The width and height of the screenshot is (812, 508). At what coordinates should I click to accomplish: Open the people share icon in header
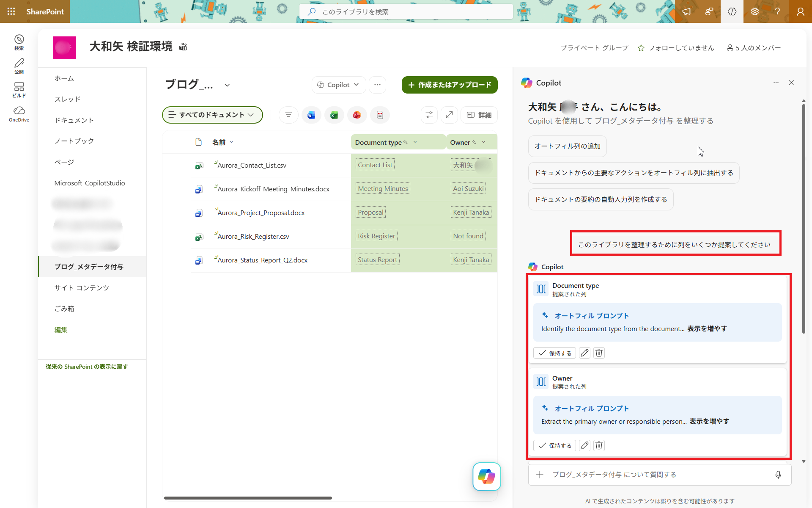709,11
